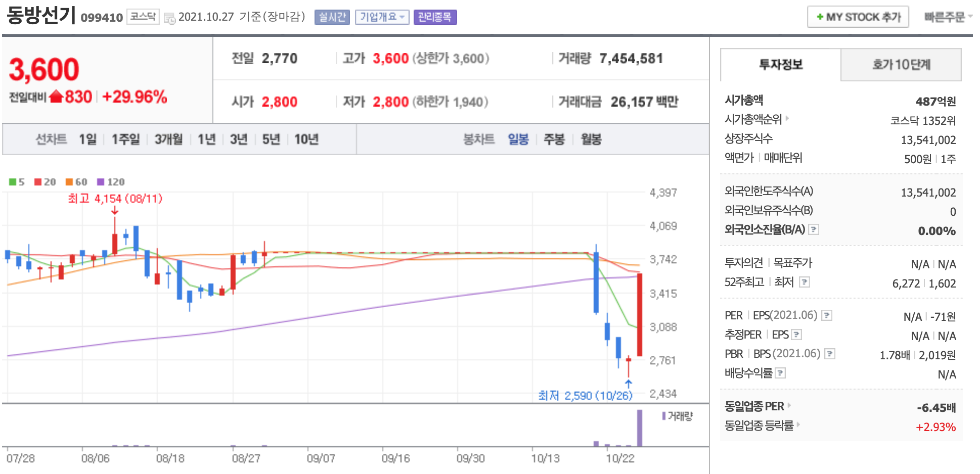Select the 1주일 line chart period
This screenshot has width=980, height=474.
click(125, 139)
